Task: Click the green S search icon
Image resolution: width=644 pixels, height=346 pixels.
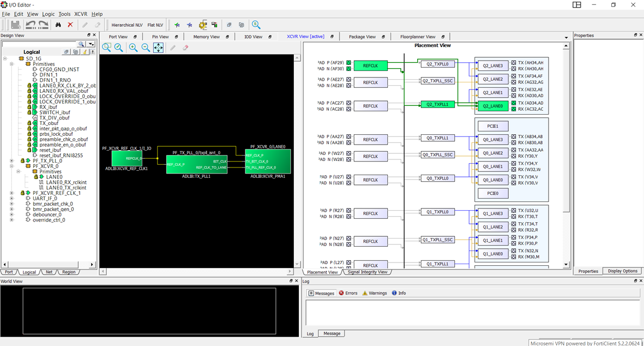Action: (256, 25)
